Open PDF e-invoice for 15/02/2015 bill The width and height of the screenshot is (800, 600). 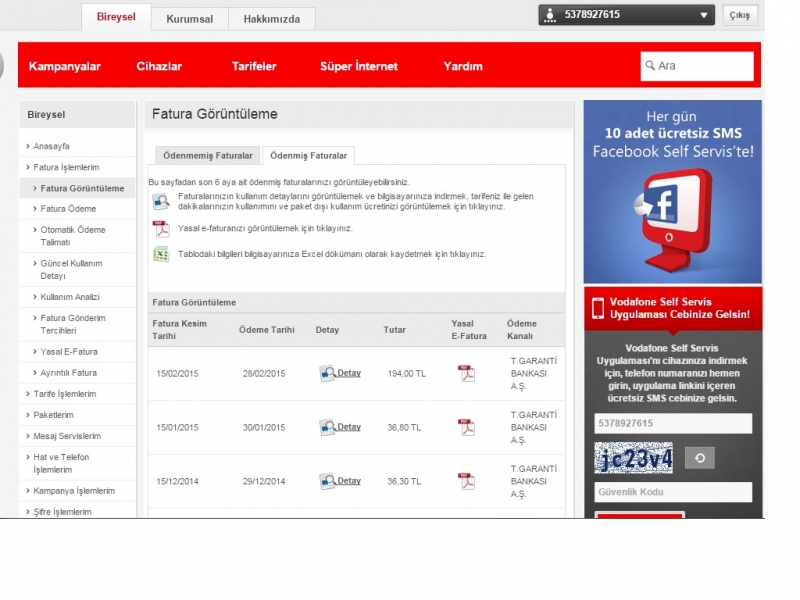point(466,373)
